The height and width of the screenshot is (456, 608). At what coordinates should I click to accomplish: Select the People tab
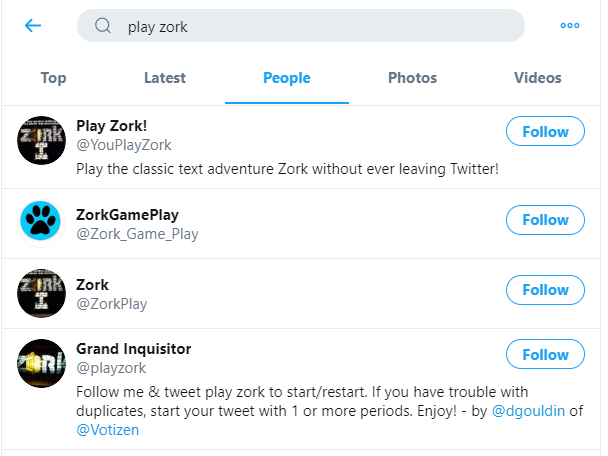click(x=287, y=78)
